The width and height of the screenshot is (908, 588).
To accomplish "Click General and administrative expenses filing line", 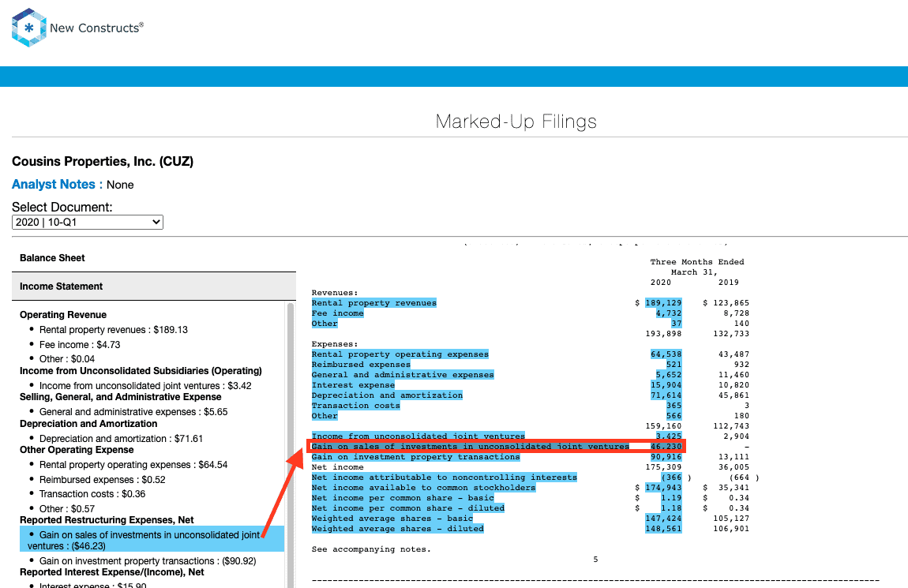I will click(403, 375).
